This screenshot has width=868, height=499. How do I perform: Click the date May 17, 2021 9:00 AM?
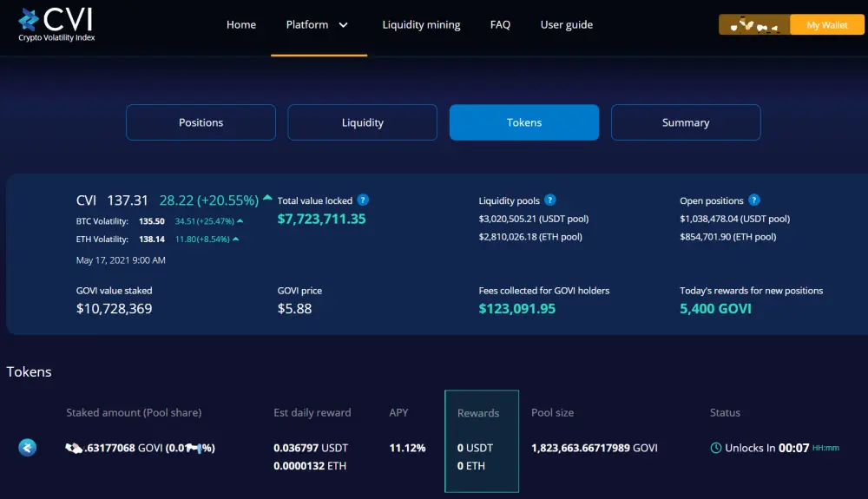121,260
